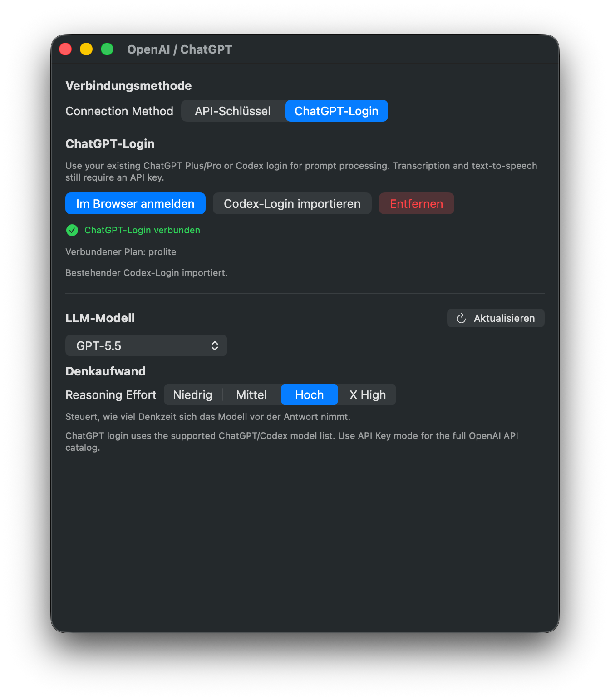Click the ChatGPT-Login section heading
The image size is (610, 700).
(110, 144)
